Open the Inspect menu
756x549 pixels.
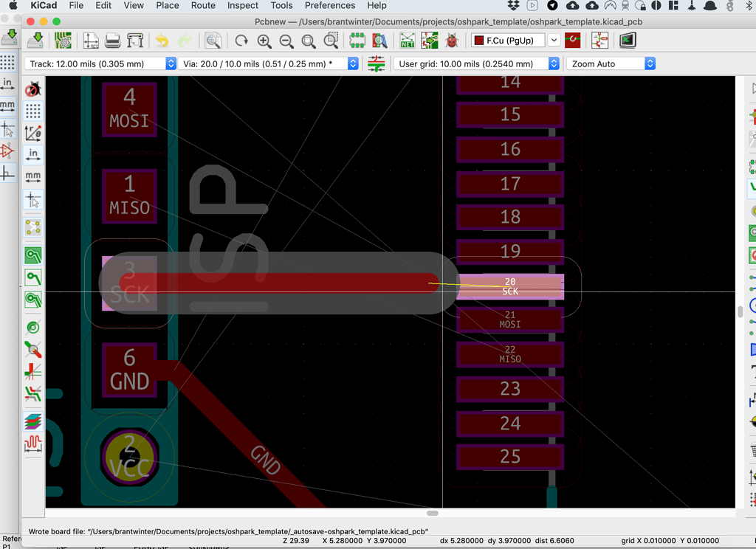(x=243, y=5)
